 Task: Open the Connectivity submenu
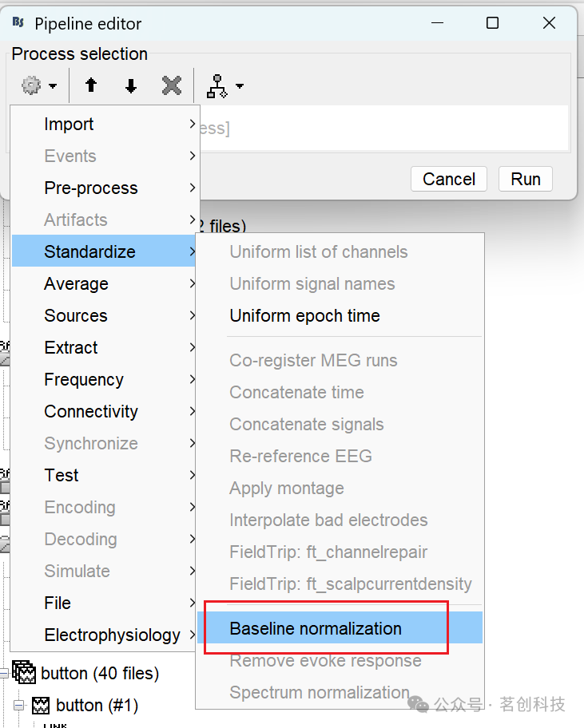tap(105, 411)
